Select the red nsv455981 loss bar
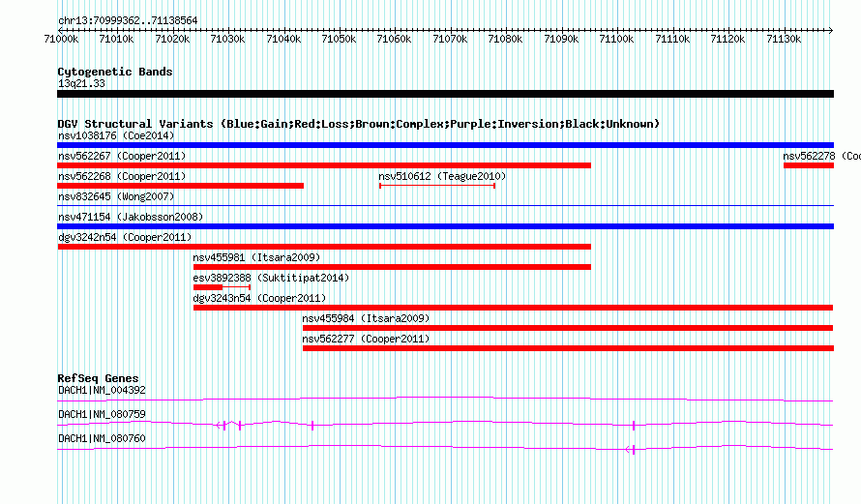 pyautogui.click(x=392, y=267)
